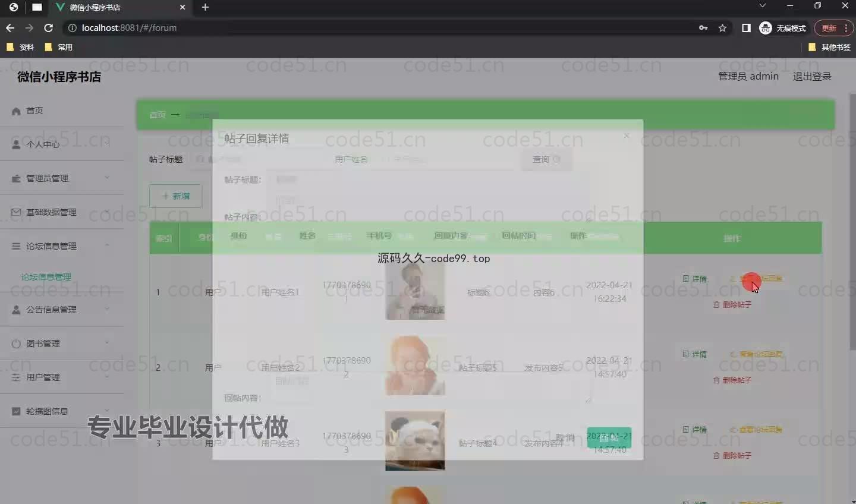
Task: Expand the 用户管理 menu chevron
Action: (x=107, y=377)
